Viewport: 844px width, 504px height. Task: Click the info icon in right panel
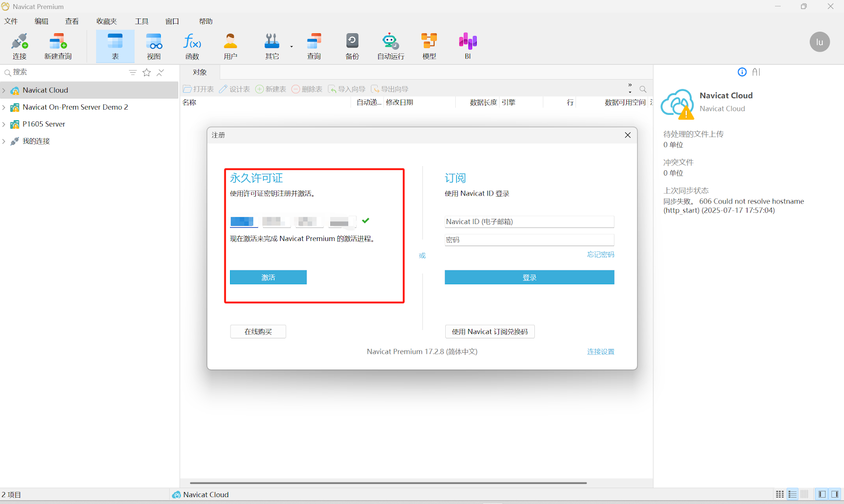[742, 72]
